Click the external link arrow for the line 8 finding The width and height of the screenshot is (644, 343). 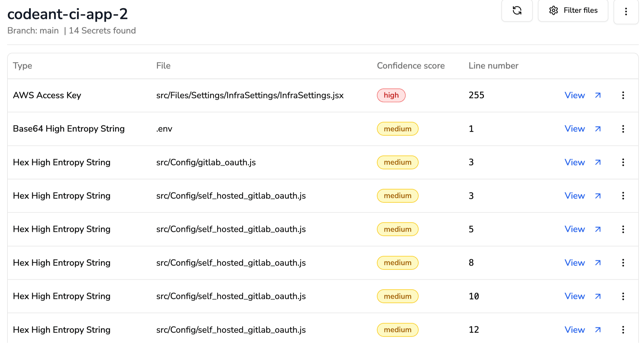(598, 263)
